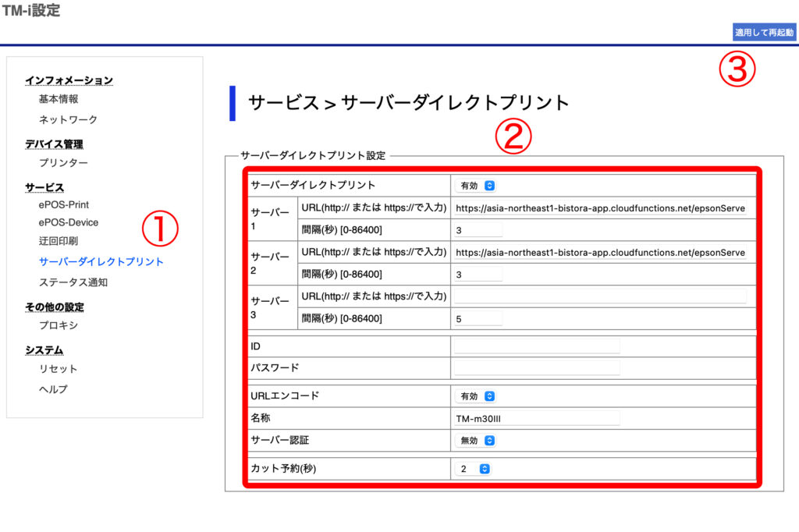The width and height of the screenshot is (799, 532).
Task: Open ステータス通知 settings
Action: (x=73, y=282)
